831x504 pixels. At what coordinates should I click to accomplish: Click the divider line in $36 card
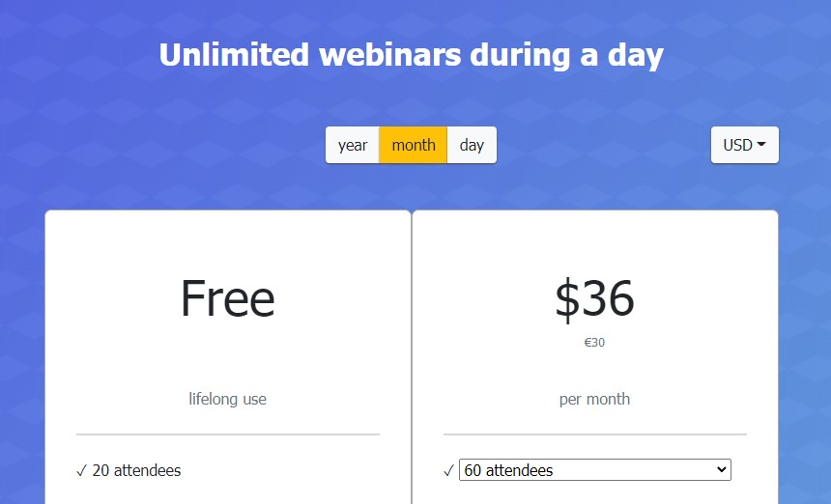(595, 434)
